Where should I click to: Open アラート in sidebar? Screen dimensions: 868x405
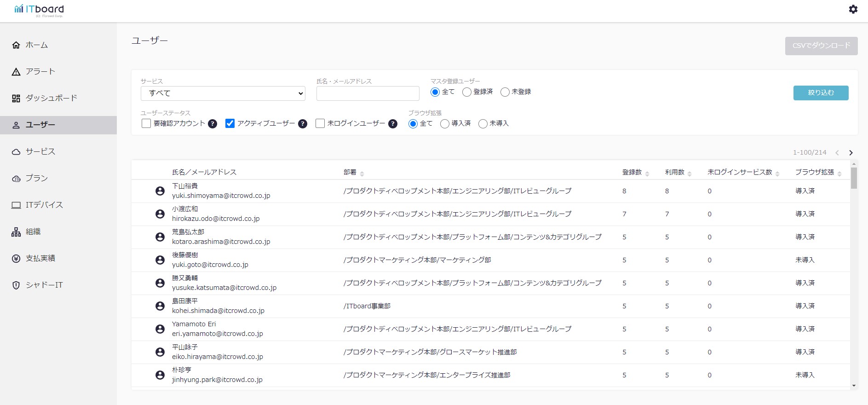pos(58,72)
